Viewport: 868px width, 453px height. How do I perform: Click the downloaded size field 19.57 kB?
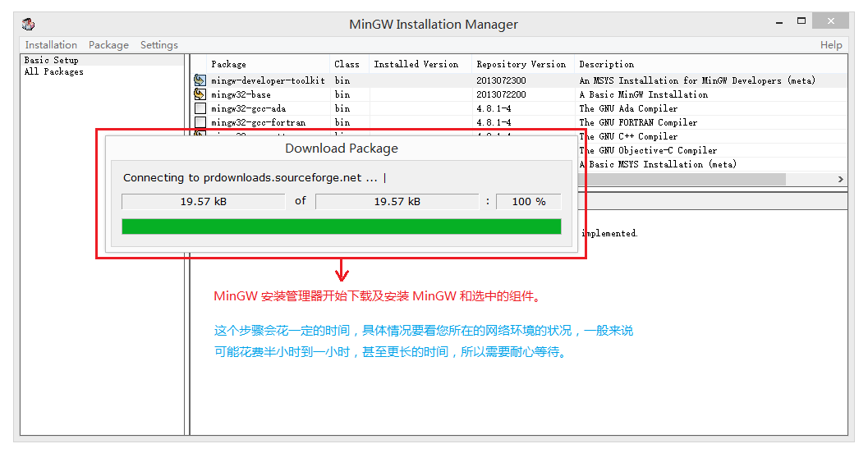(203, 201)
